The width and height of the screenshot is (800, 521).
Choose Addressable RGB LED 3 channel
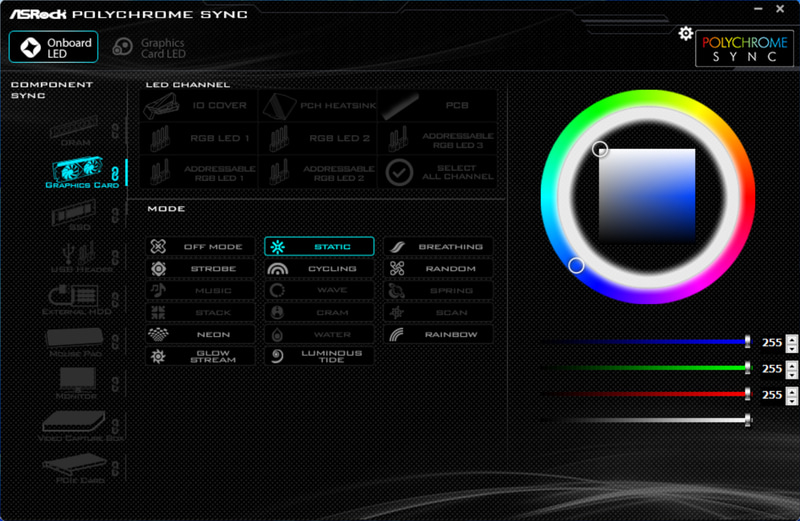(437, 139)
